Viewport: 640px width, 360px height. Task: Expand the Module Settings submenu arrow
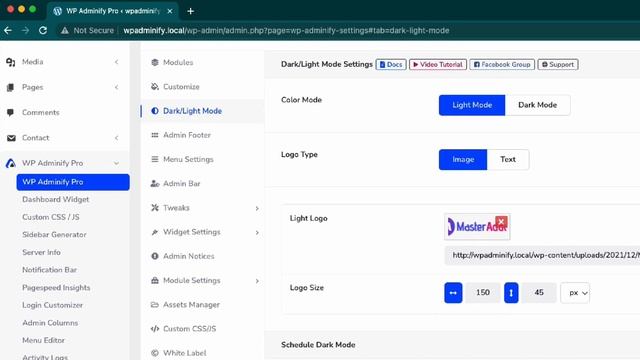[257, 281]
